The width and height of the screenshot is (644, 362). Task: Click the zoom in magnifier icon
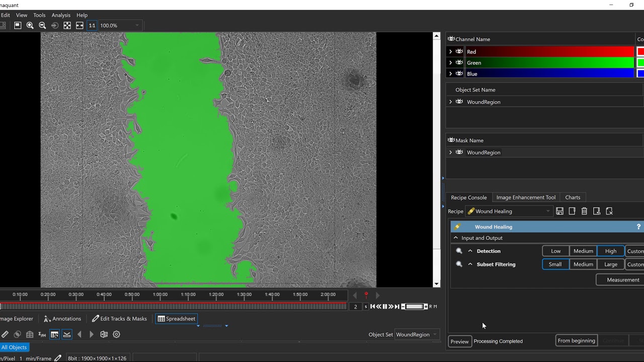[30, 25]
